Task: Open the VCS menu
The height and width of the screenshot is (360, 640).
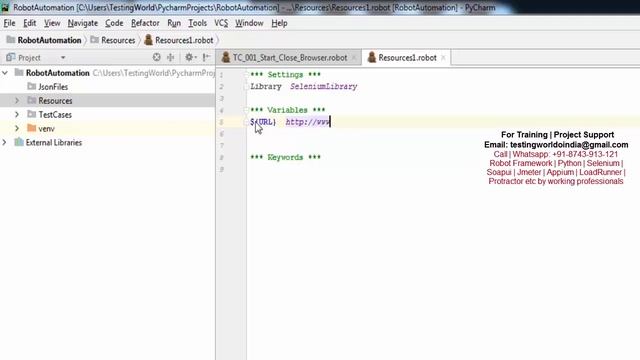Action: pos(221,23)
